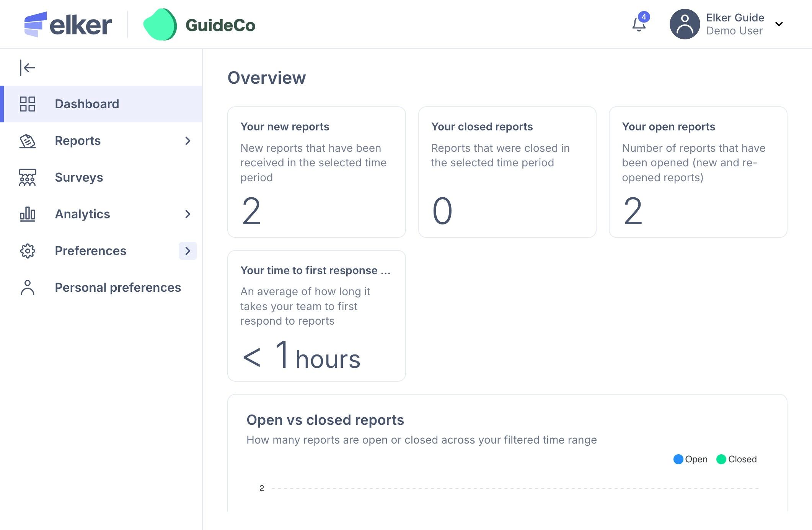Toggle the Open series in chart legend
The image size is (812, 530).
[x=690, y=459]
